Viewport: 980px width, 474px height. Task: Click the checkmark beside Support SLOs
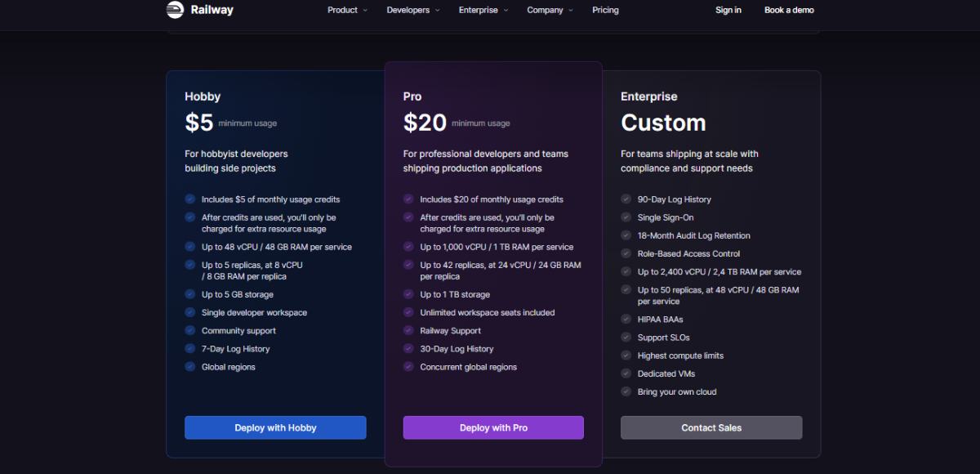(626, 338)
